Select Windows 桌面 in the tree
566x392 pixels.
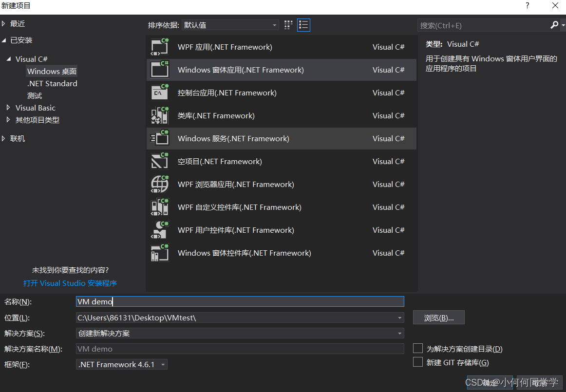click(x=52, y=71)
